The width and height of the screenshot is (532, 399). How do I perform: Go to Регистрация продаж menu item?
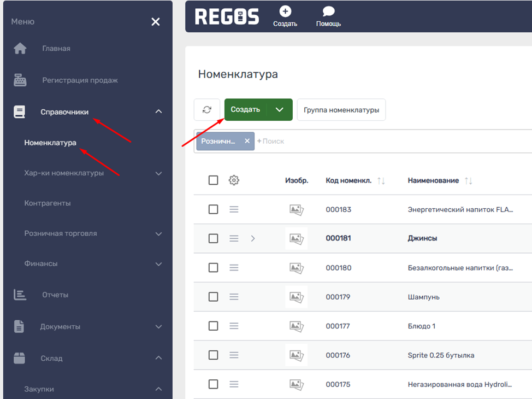coord(80,80)
